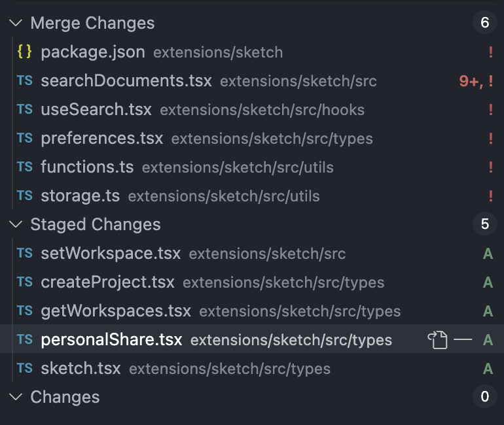Unstage personalShare.tsx with the minus icon

coord(463,340)
